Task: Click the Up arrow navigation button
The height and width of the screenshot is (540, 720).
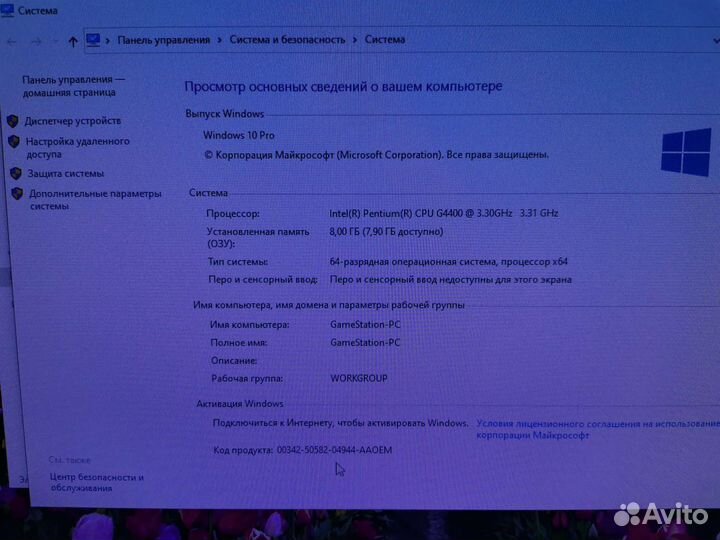Action: coord(73,42)
